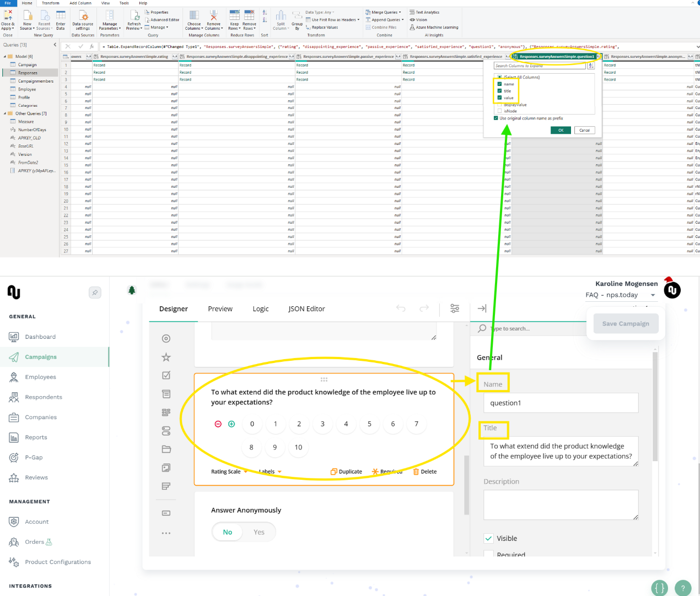The image size is (700, 596).
Task: Click the green help question mark button
Action: pos(682,588)
